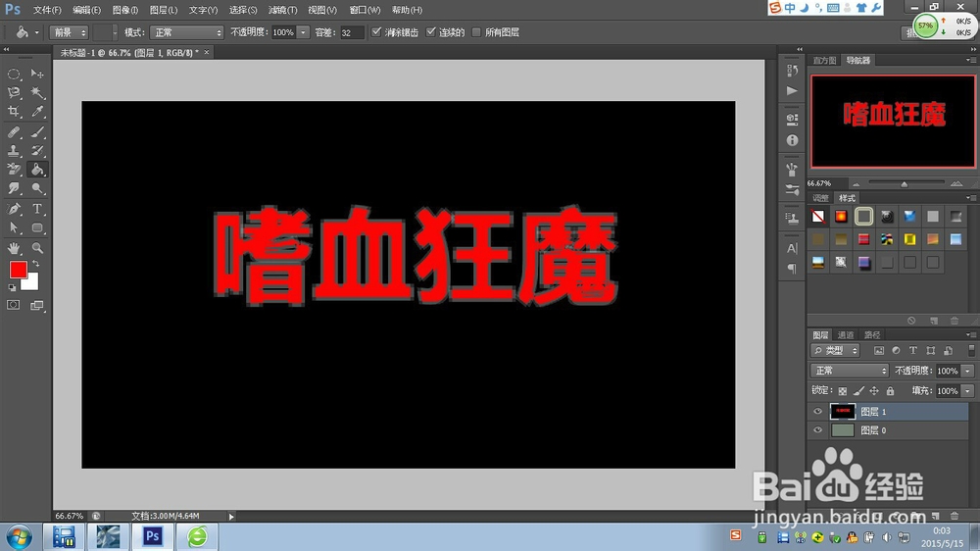980x551 pixels.
Task: Swap foreground and background colors
Action: (x=35, y=264)
